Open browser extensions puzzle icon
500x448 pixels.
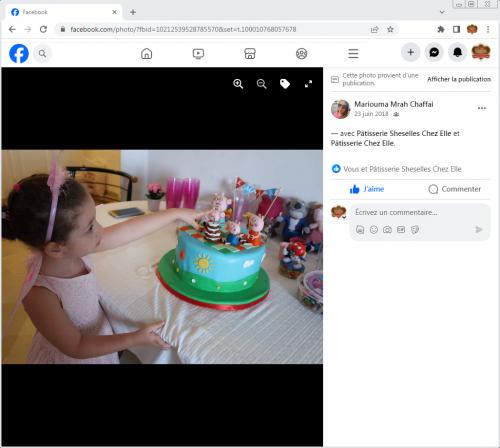click(x=441, y=29)
